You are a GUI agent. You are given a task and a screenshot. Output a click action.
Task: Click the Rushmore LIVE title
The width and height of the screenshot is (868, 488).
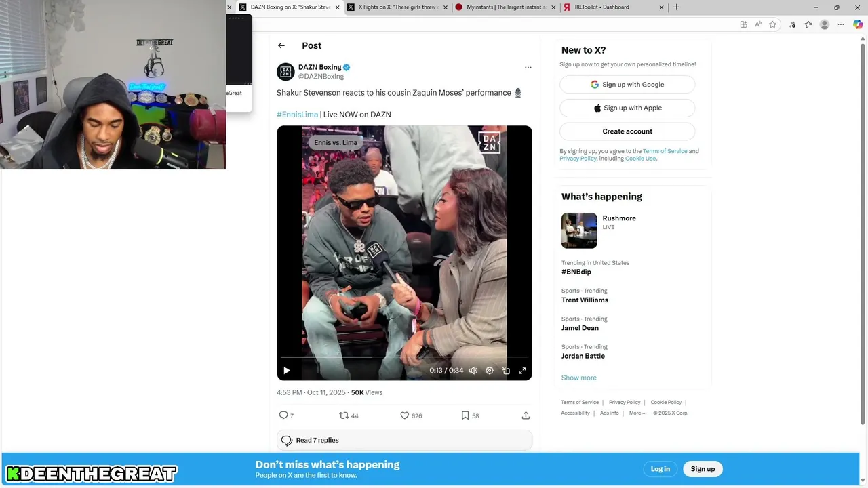tap(619, 218)
